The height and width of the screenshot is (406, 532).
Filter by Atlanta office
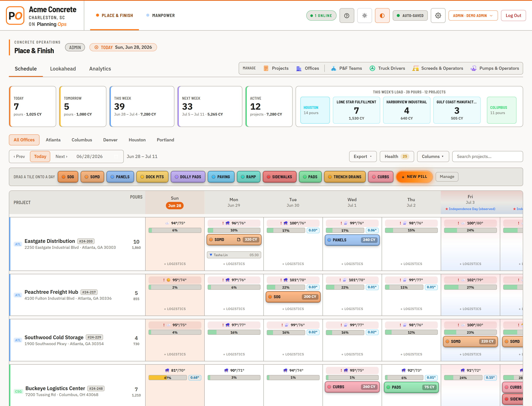(53, 140)
